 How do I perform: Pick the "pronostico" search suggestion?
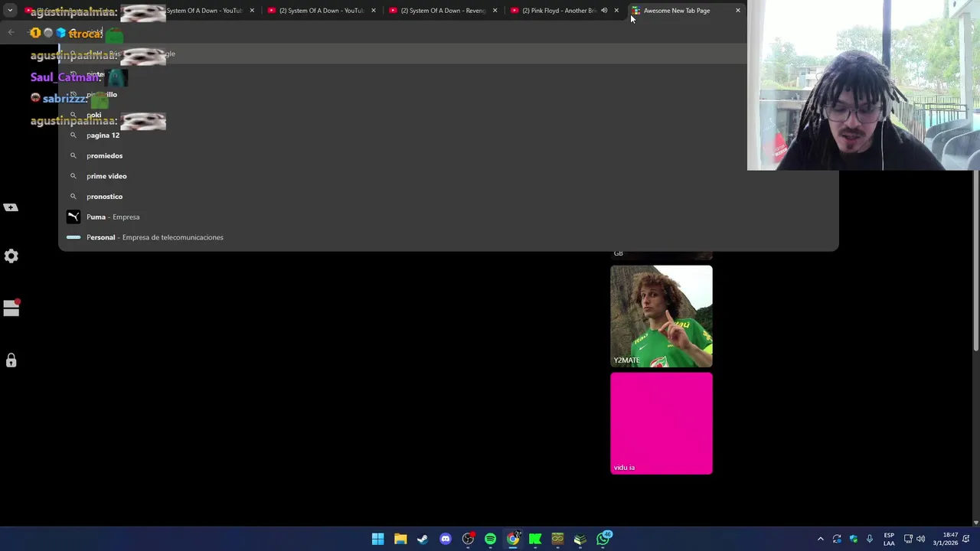point(448,197)
